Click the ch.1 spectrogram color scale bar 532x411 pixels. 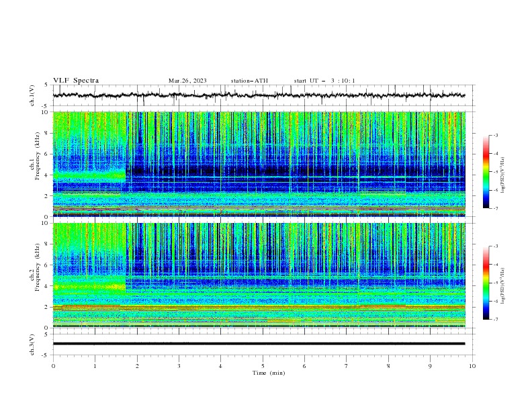click(x=486, y=172)
